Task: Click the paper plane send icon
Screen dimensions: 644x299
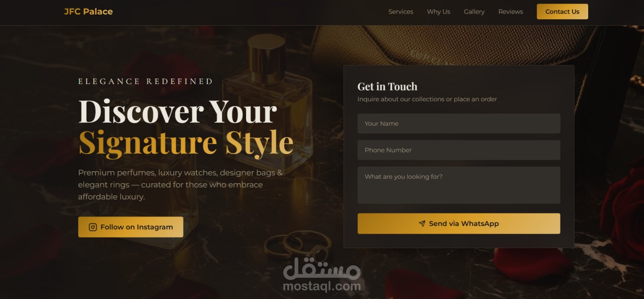Action: (422, 223)
